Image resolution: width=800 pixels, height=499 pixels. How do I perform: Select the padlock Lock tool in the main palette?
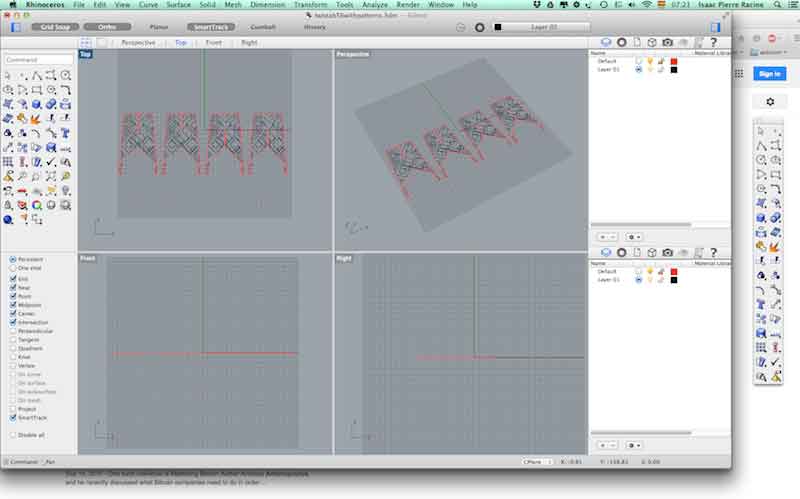[8, 205]
